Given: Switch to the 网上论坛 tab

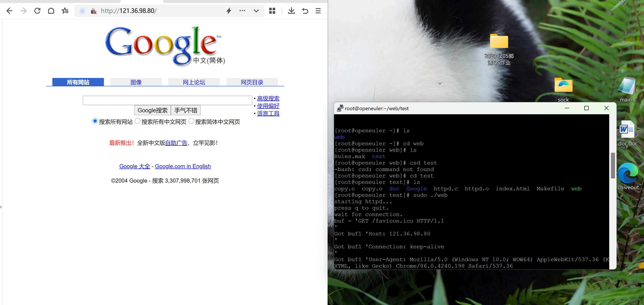Looking at the screenshot, I should pyautogui.click(x=194, y=82).
